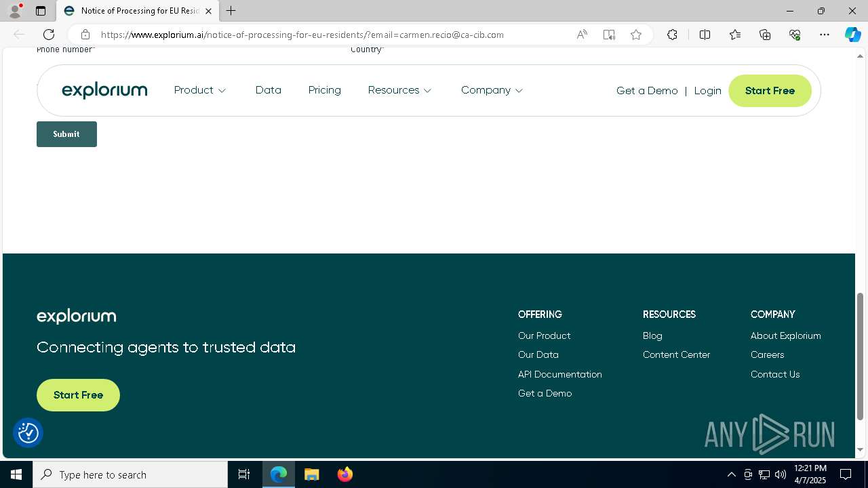Open the browser profile icon

point(15,11)
